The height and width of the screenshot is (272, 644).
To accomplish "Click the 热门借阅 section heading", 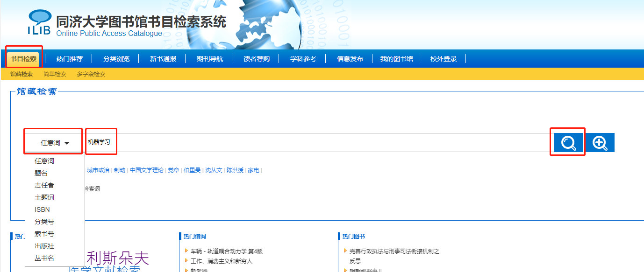I will pyautogui.click(x=195, y=237).
